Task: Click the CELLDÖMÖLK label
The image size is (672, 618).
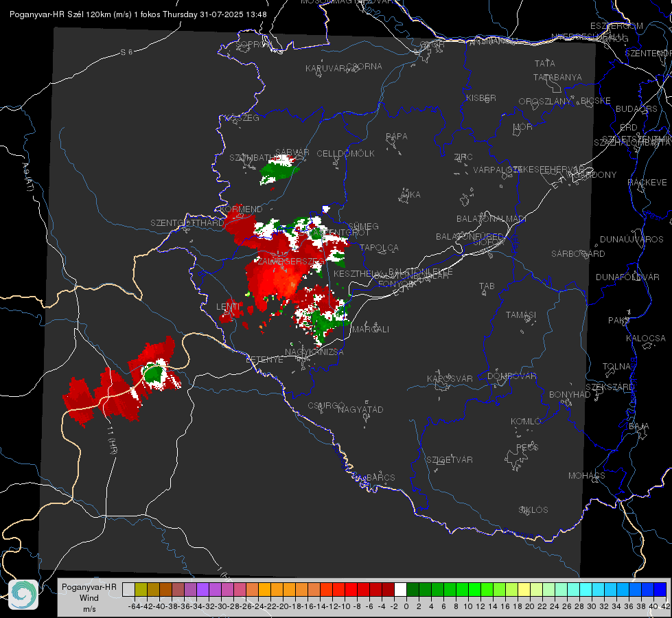Action: pyautogui.click(x=345, y=154)
